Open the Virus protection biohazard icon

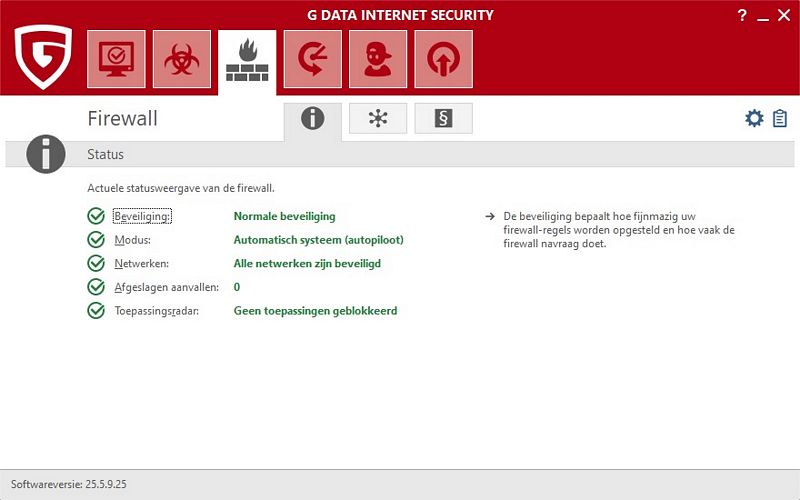tap(182, 59)
